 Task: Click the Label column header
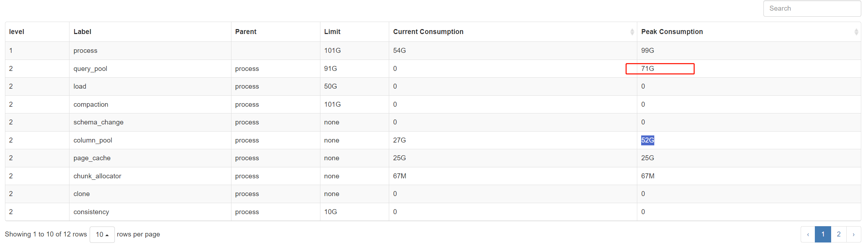[x=83, y=32]
